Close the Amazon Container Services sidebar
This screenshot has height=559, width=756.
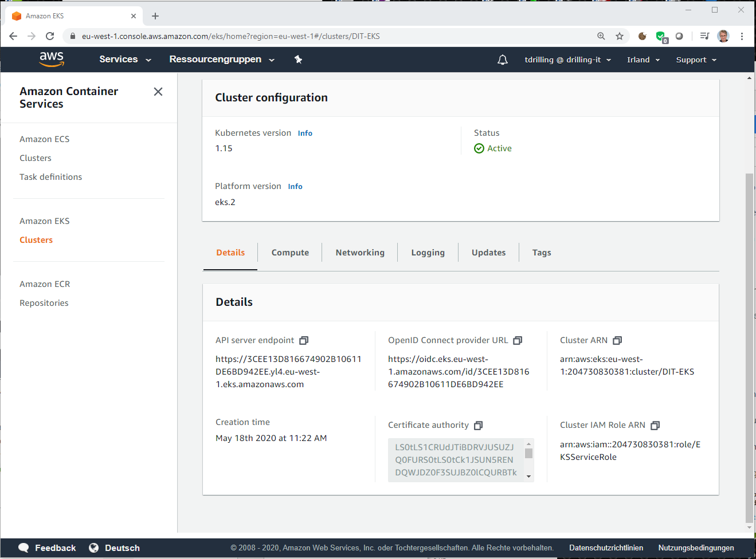158,92
